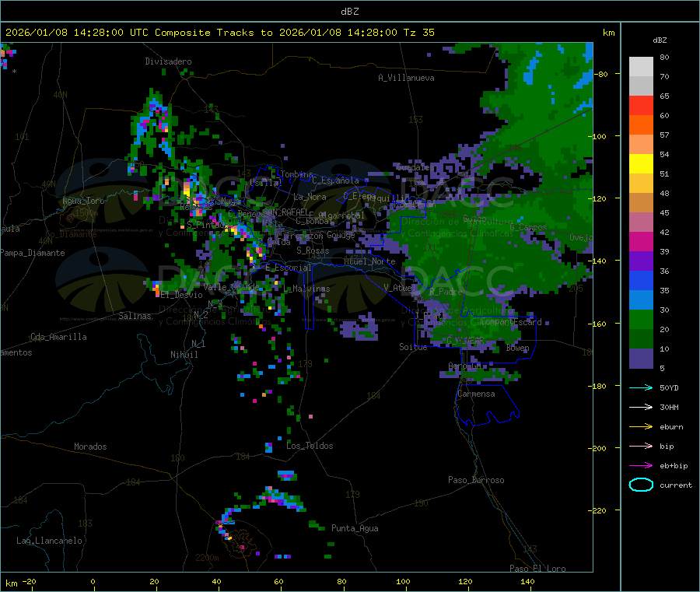Select the violet legend band near 39
The width and height of the screenshot is (700, 592).
641,261
